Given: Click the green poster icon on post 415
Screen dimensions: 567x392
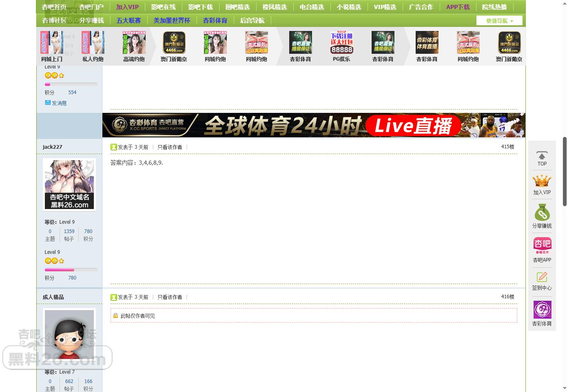Looking at the screenshot, I should pyautogui.click(x=114, y=147).
